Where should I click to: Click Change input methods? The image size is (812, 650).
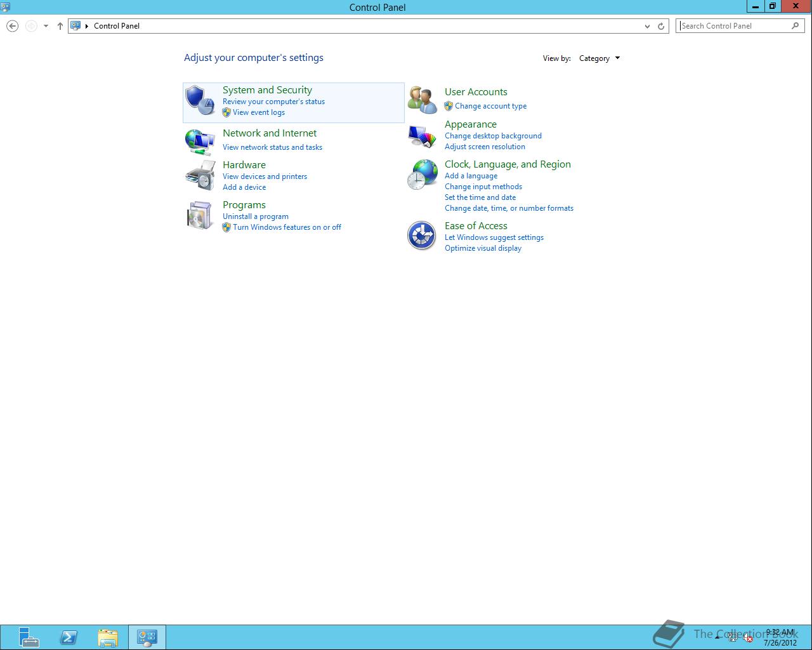[483, 187]
